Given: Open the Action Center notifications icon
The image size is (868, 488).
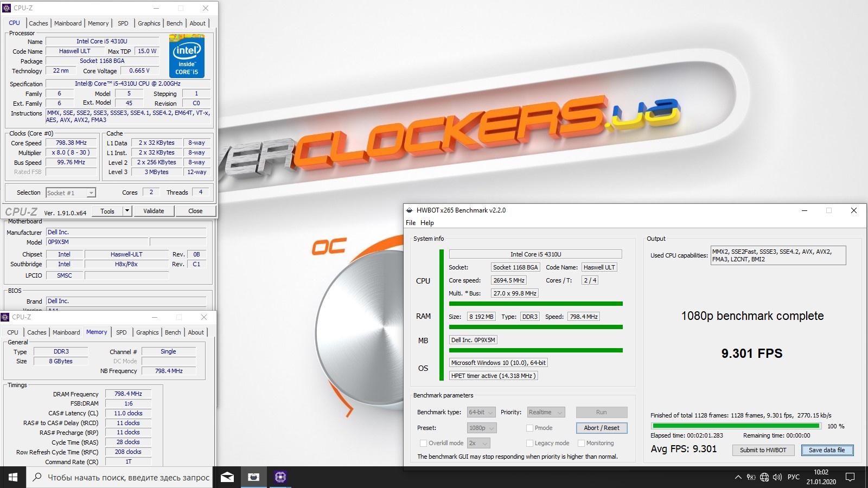Looking at the screenshot, I should point(850,477).
